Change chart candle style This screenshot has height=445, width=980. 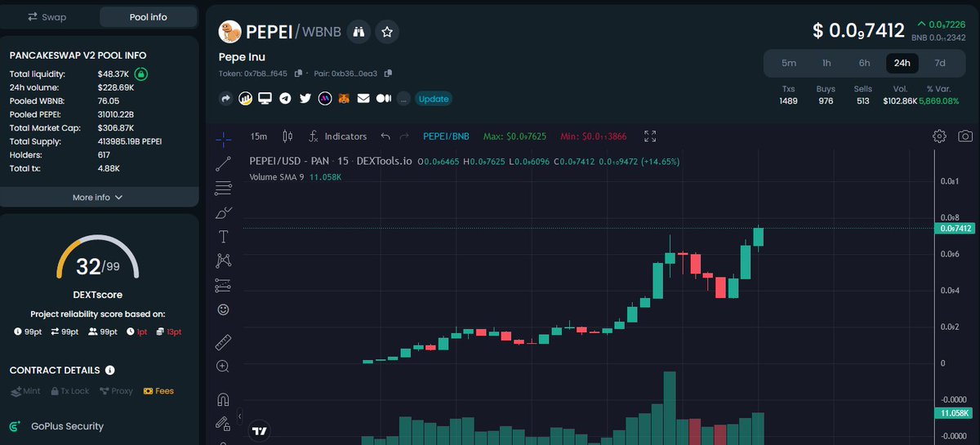[x=287, y=136]
